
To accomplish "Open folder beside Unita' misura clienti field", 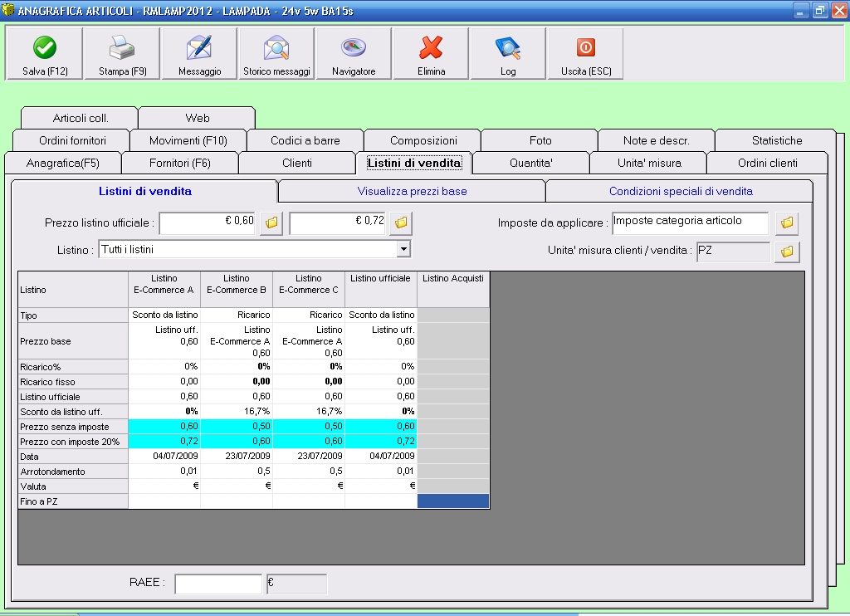I will click(787, 251).
